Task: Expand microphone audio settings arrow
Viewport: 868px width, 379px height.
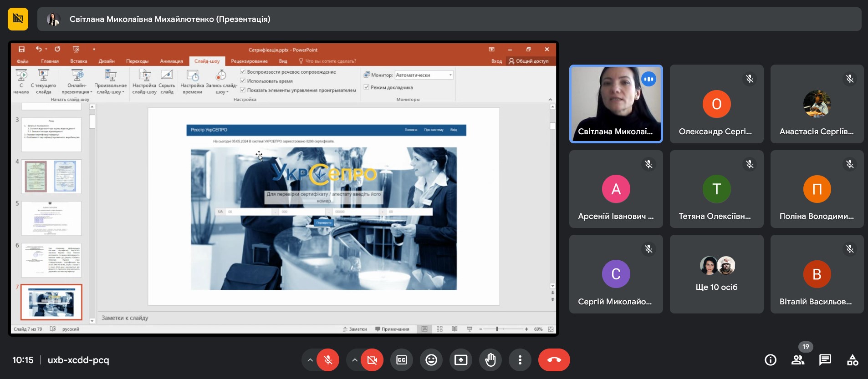Action: (310, 360)
